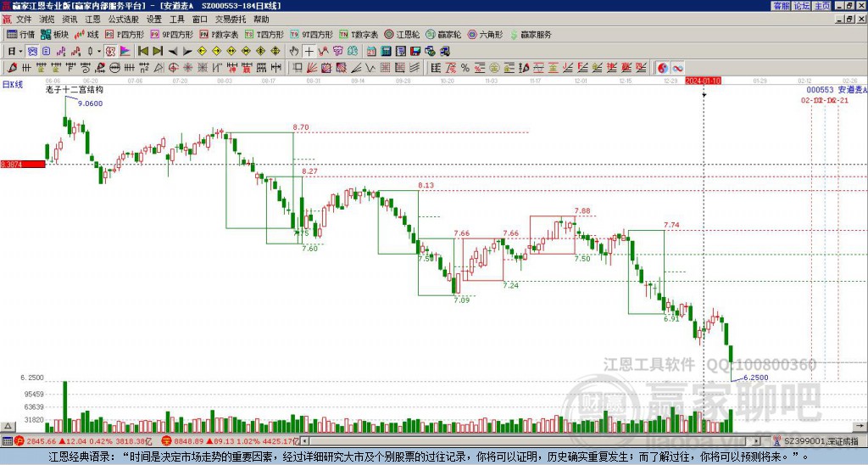Select the hand pan tool
868x465 pixels.
294,52
